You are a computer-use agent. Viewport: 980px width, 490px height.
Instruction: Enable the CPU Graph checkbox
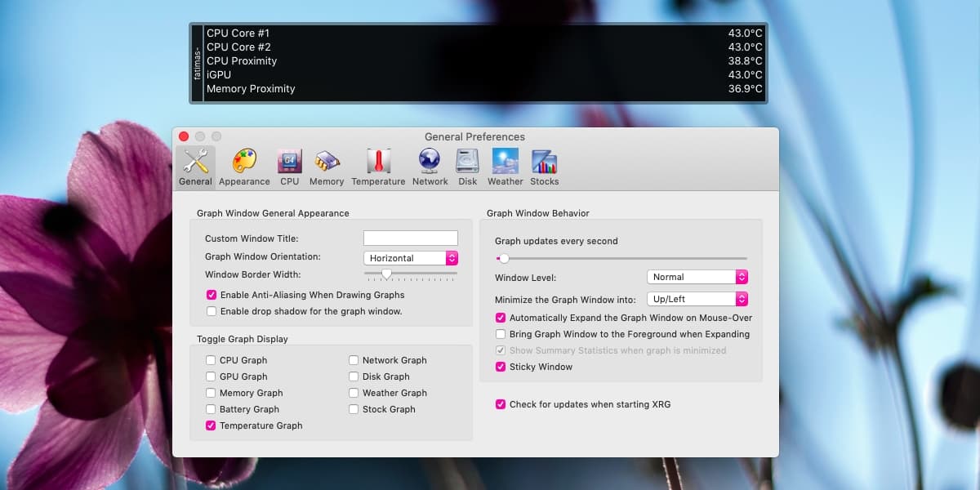click(212, 360)
